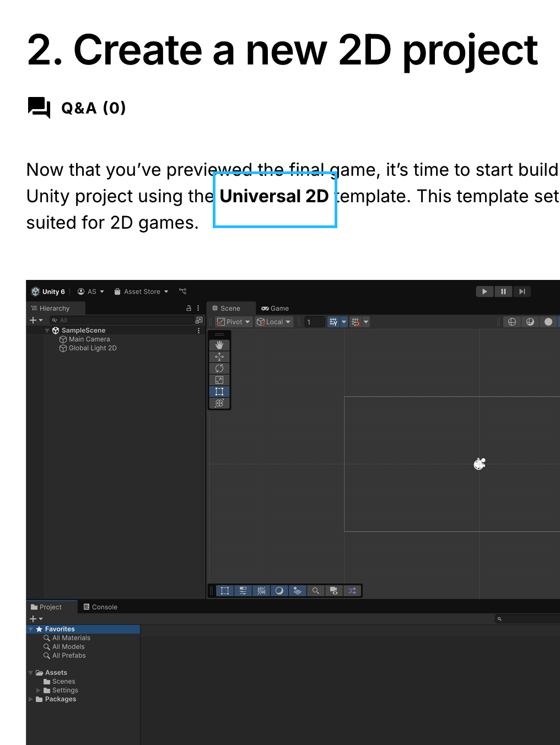Toggle the Hierarchy panel lock
The width and height of the screenshot is (560, 745).
pos(189,308)
